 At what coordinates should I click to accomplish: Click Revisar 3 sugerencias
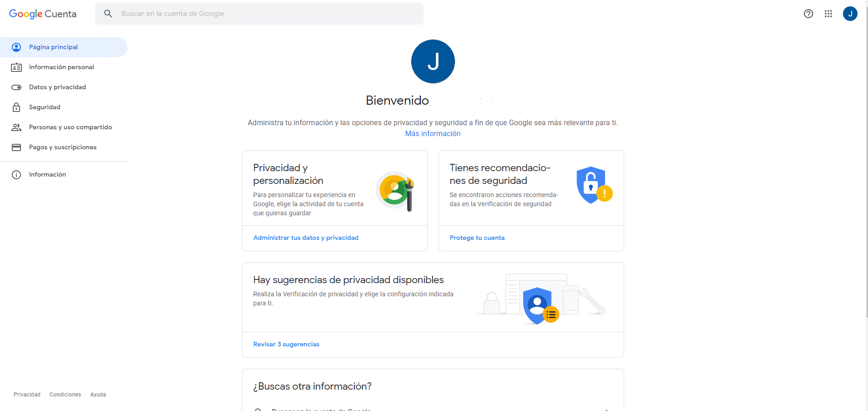click(286, 344)
